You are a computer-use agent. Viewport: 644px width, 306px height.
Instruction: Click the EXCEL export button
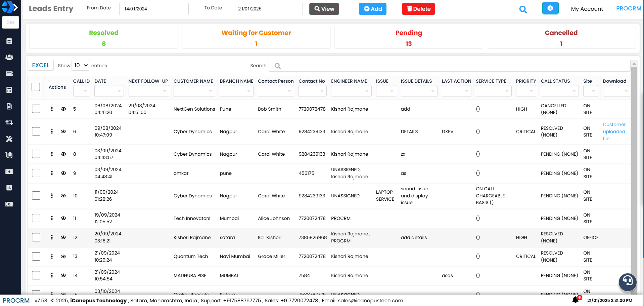[x=41, y=66]
